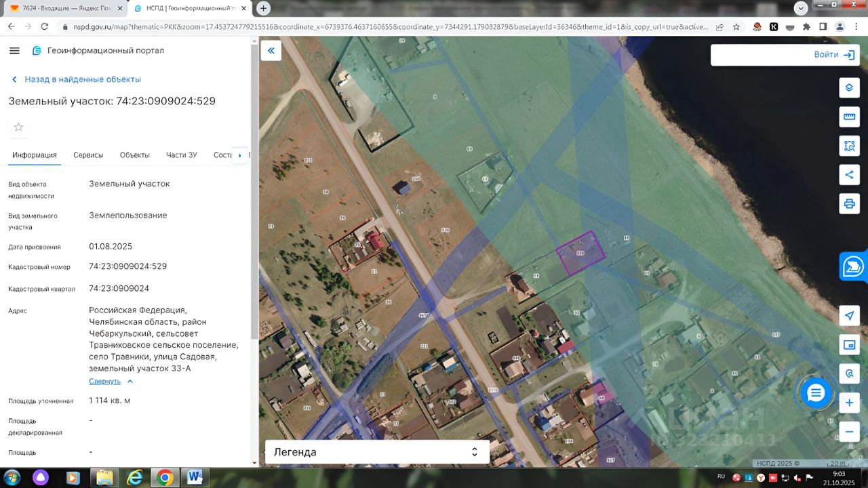
Task: Click the Землепользование value text
Action: [128, 216]
